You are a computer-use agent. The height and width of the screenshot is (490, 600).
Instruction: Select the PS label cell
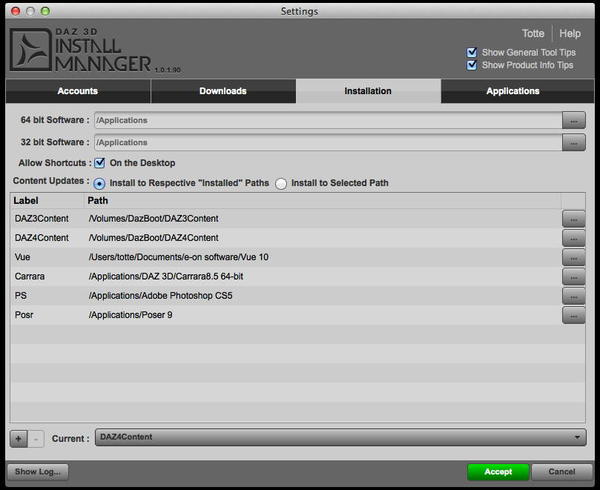(x=21, y=295)
